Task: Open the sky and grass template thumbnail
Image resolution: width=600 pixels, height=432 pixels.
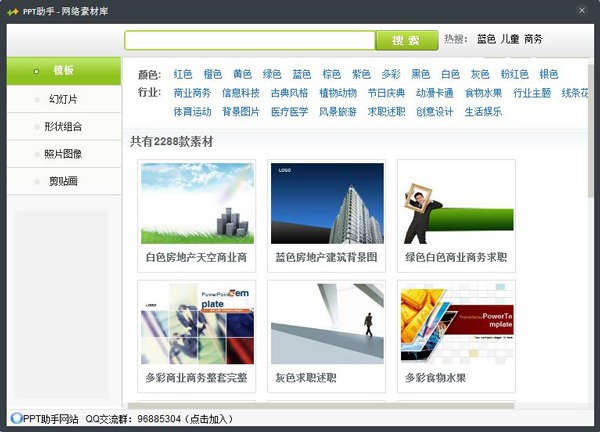Action: coord(197,203)
